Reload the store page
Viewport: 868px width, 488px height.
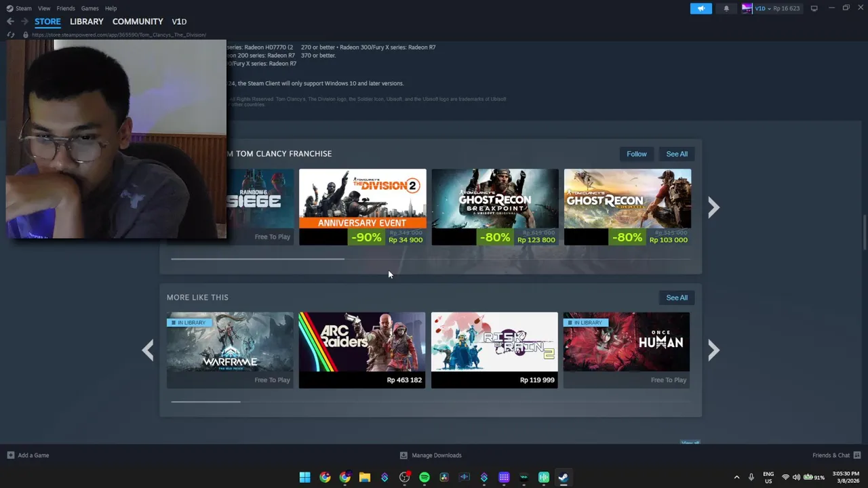tap(10, 35)
